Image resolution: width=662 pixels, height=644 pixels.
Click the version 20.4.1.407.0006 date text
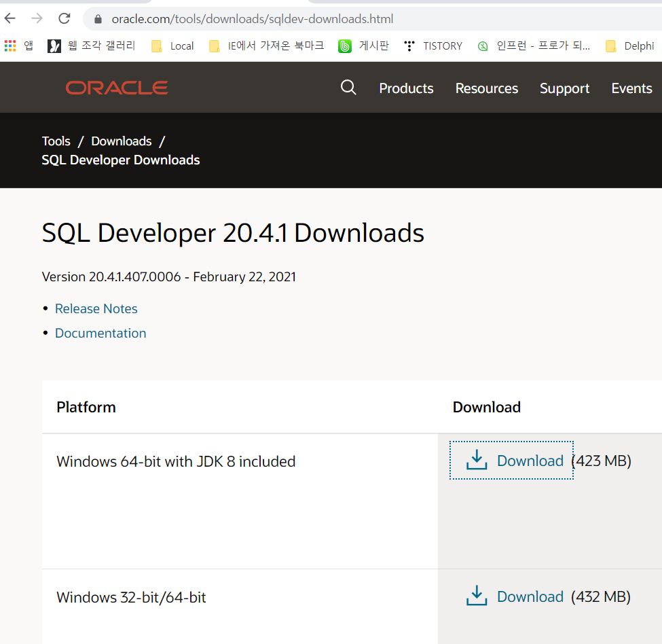pyautogui.click(x=169, y=277)
